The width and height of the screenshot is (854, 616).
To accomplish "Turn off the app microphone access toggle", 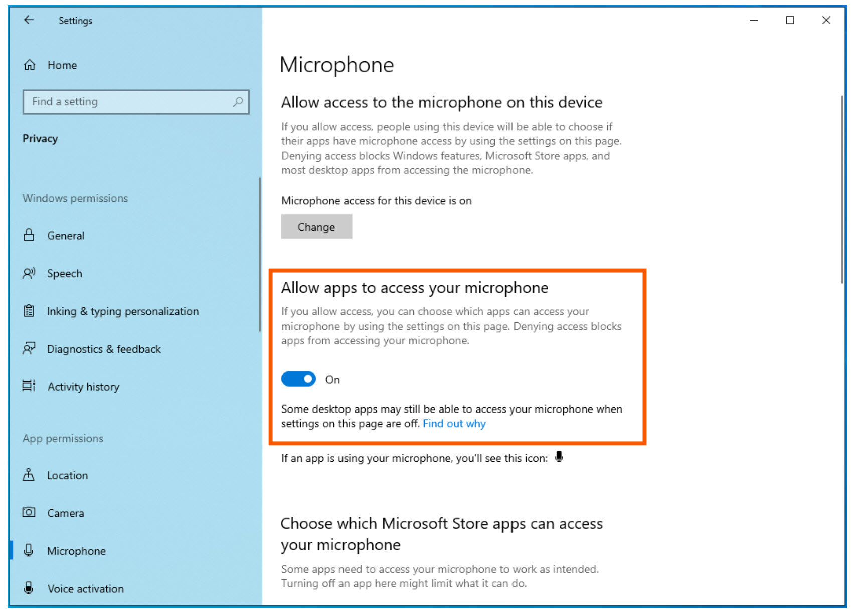I will coord(298,379).
